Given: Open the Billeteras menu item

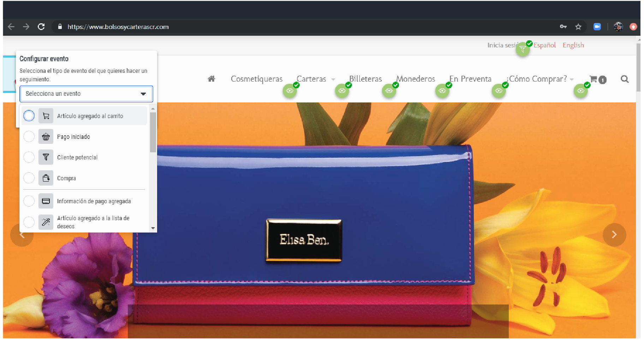Looking at the screenshot, I should pyautogui.click(x=365, y=79).
